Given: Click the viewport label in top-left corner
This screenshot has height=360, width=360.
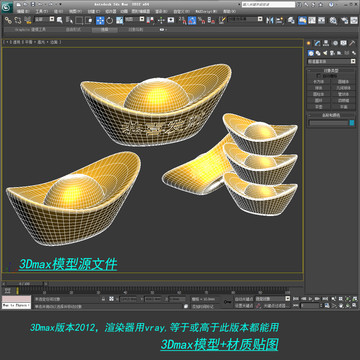Looking at the screenshot, I should pyautogui.click(x=32, y=42).
